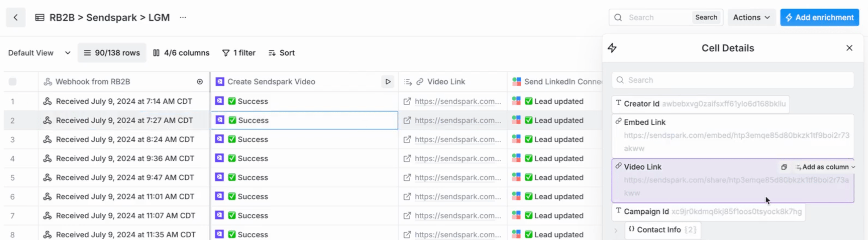Click LGM icon in Send LinkedIn column header

point(516,81)
